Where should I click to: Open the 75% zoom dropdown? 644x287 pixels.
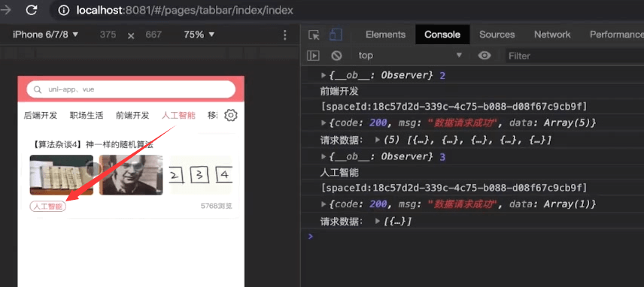(x=199, y=35)
